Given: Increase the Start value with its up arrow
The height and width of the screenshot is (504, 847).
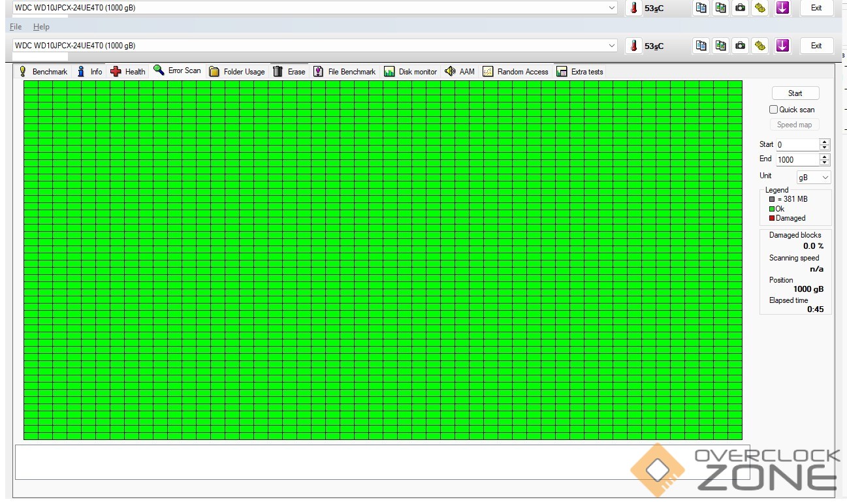Looking at the screenshot, I should (825, 142).
